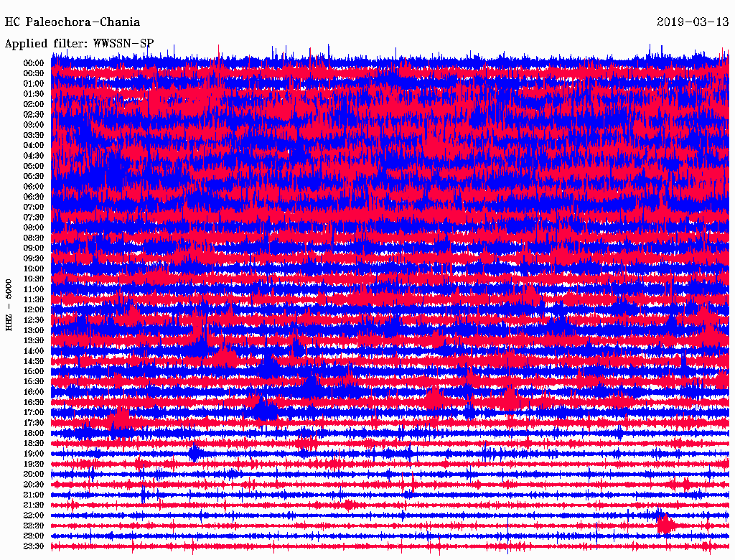This screenshot has width=735, height=560.
Task: Click the 16:30 time label
Action: click(34, 403)
